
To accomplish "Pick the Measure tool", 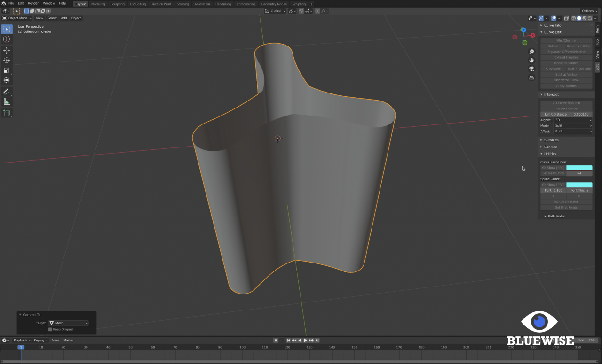I will coord(7,102).
